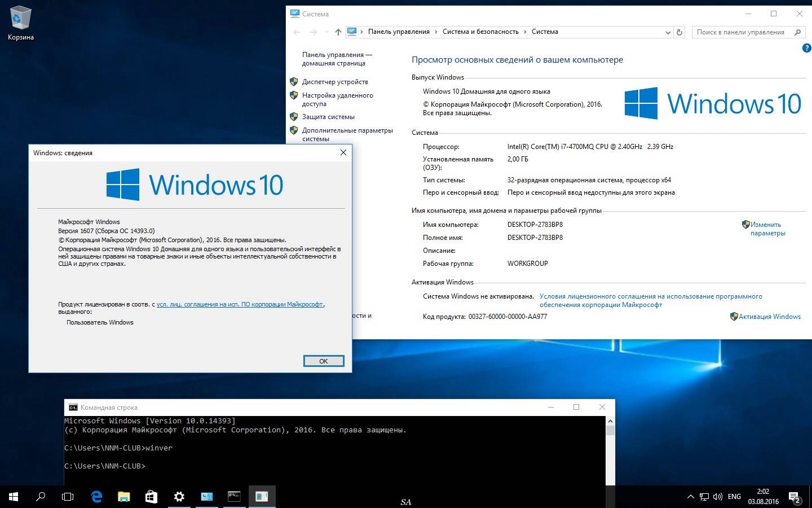
Task: Open the Recycle Bin (Корзина) desktop icon
Action: click(x=21, y=24)
